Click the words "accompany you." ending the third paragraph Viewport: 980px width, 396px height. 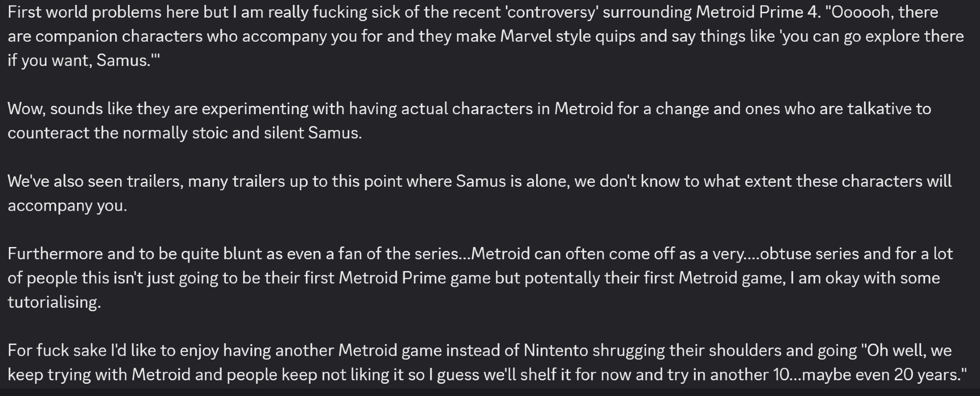click(x=67, y=205)
